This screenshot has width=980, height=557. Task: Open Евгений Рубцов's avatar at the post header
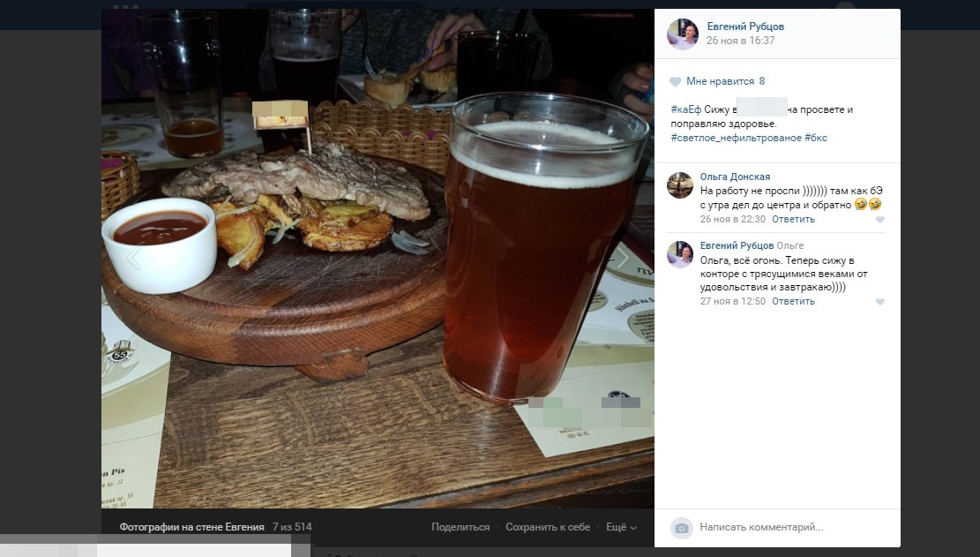coord(683,34)
